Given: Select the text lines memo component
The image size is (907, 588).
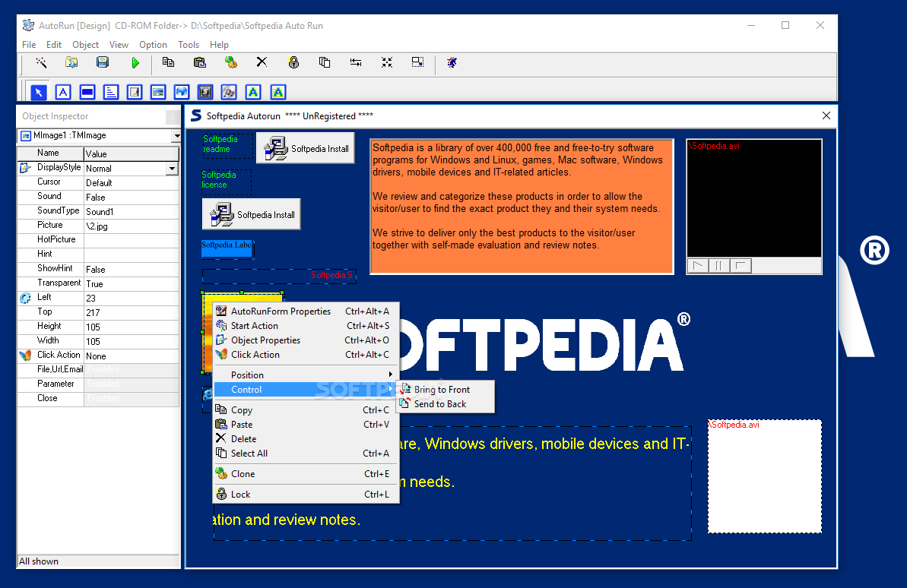Looking at the screenshot, I should (x=110, y=92).
